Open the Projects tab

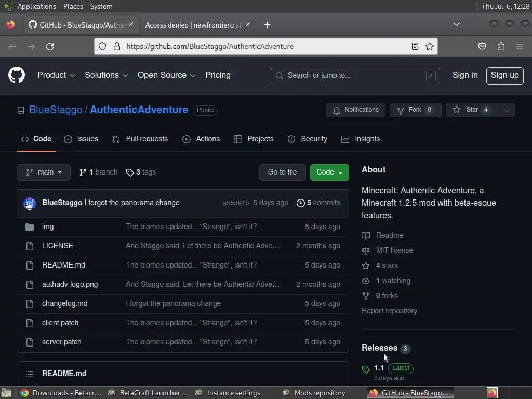click(x=254, y=139)
